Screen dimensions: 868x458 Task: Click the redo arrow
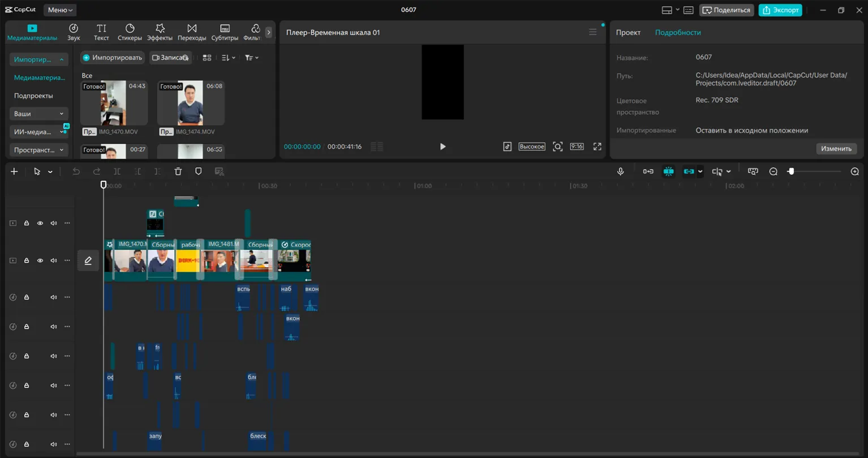pos(97,172)
